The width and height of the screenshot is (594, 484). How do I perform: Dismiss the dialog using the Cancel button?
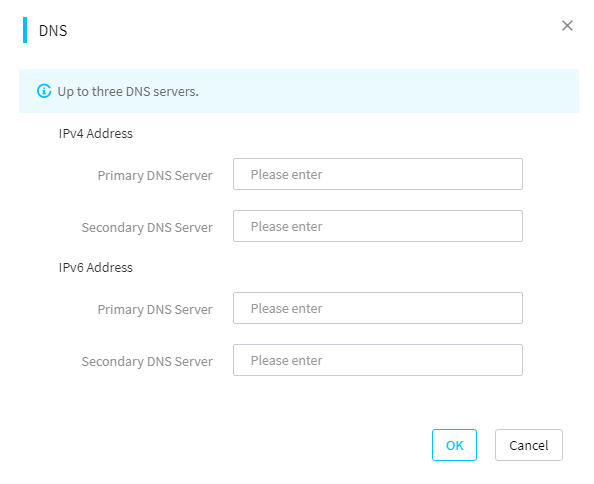[528, 445]
